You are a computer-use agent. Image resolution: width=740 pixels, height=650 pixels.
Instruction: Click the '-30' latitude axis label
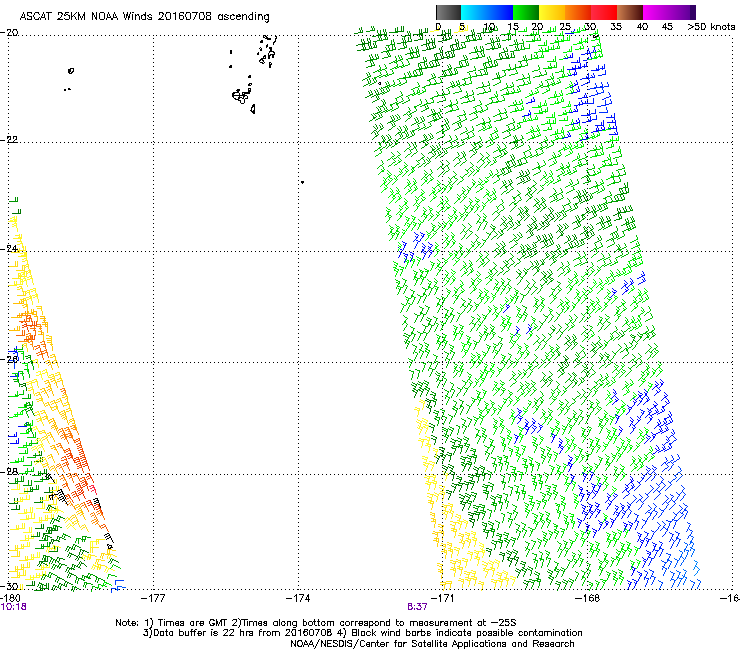coord(9,586)
